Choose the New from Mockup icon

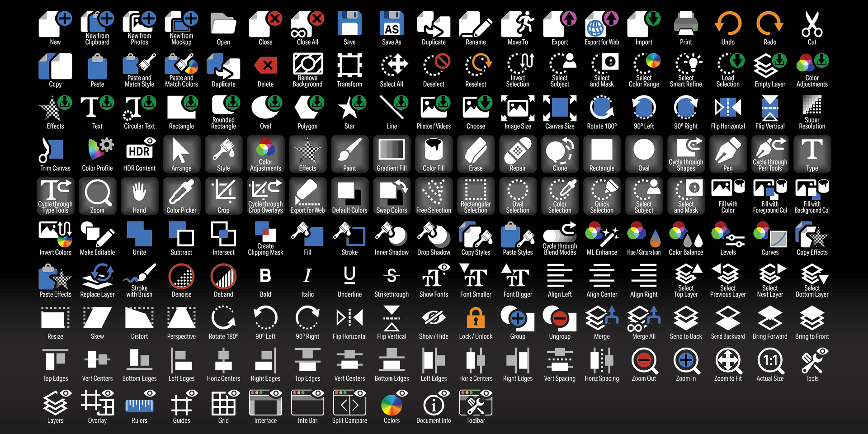[181, 23]
